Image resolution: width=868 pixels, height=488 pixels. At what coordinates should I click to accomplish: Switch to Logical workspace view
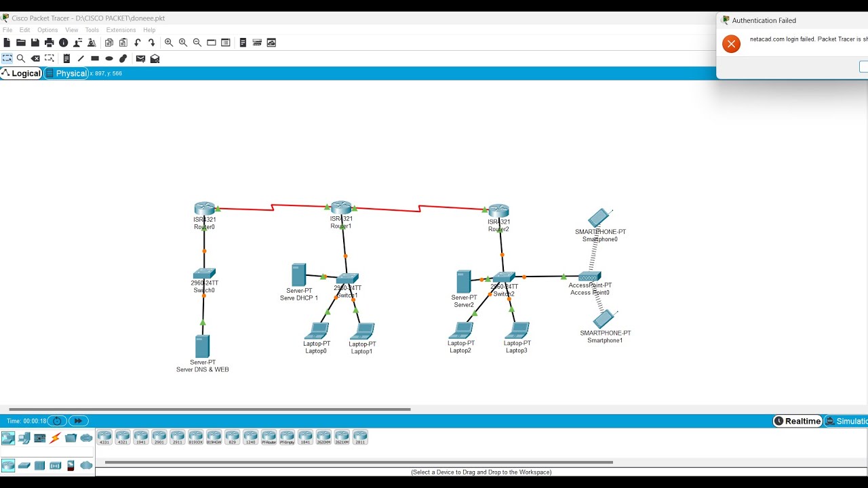tap(21, 73)
